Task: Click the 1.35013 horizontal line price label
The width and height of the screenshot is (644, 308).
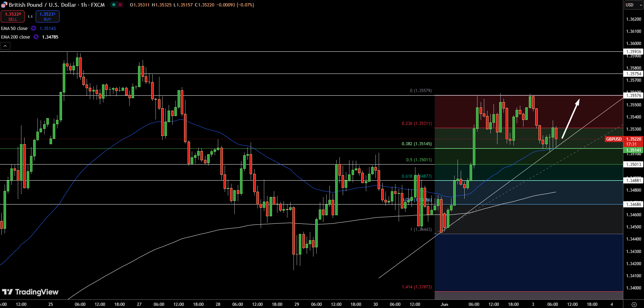Action: pyautogui.click(x=634, y=165)
